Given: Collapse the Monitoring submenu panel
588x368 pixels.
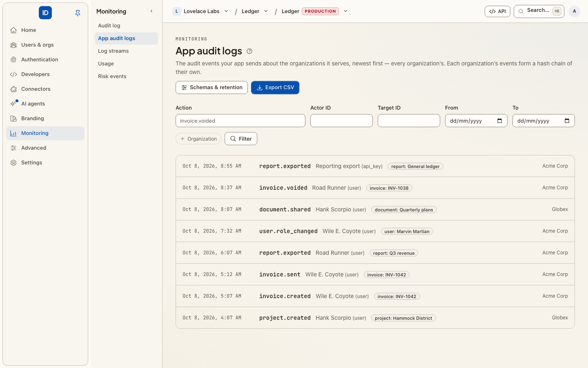Looking at the screenshot, I should pos(151,11).
